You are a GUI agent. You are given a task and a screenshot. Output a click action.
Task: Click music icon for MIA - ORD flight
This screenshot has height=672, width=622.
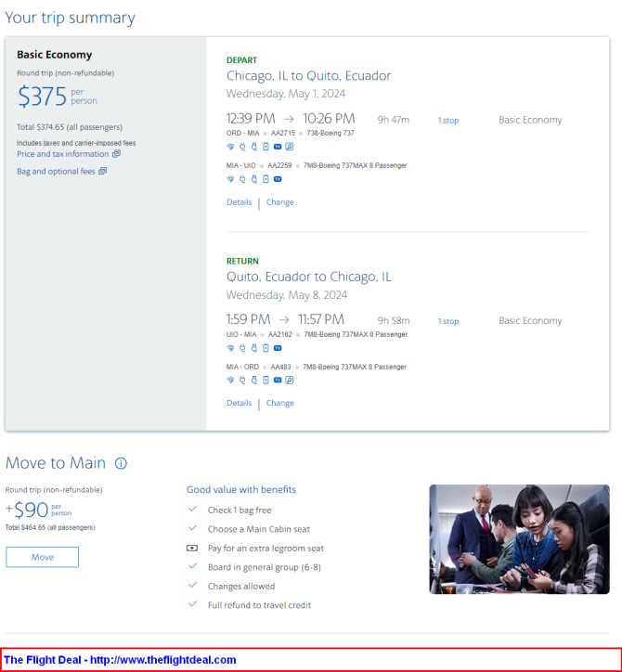(x=290, y=381)
